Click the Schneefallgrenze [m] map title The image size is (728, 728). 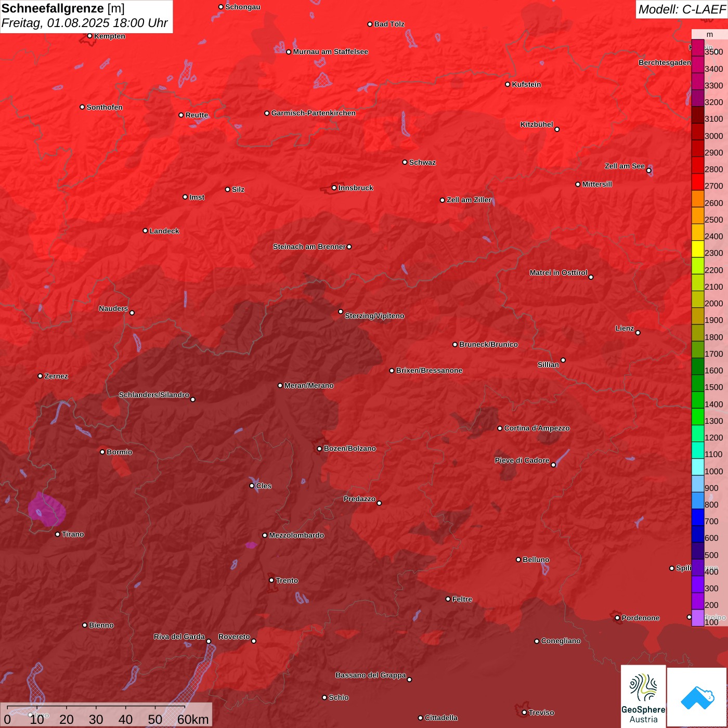[x=63, y=8]
